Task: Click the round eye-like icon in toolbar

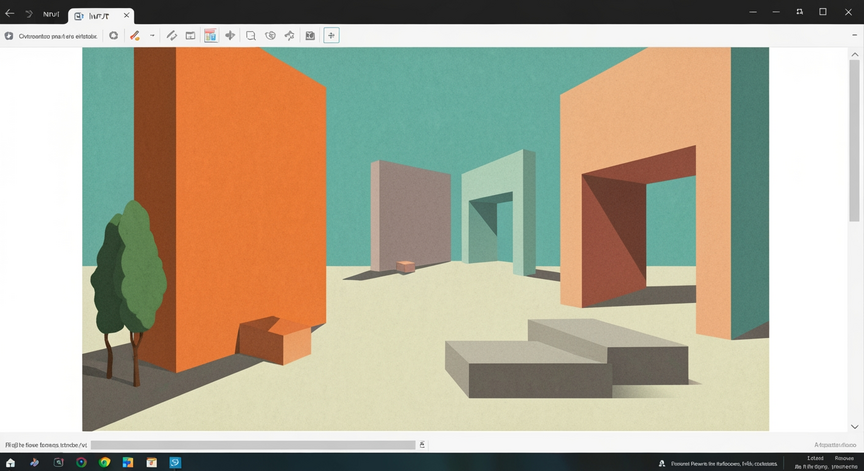Action: pyautogui.click(x=270, y=36)
